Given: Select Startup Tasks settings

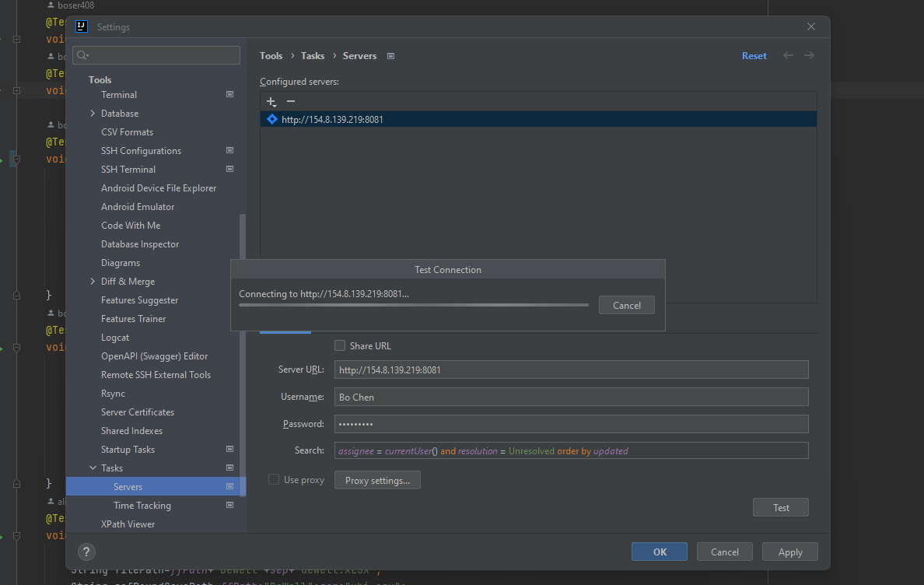Looking at the screenshot, I should (x=128, y=450).
